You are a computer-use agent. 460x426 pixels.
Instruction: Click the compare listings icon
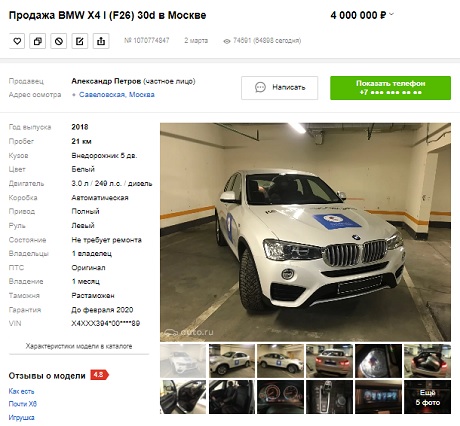click(38, 41)
